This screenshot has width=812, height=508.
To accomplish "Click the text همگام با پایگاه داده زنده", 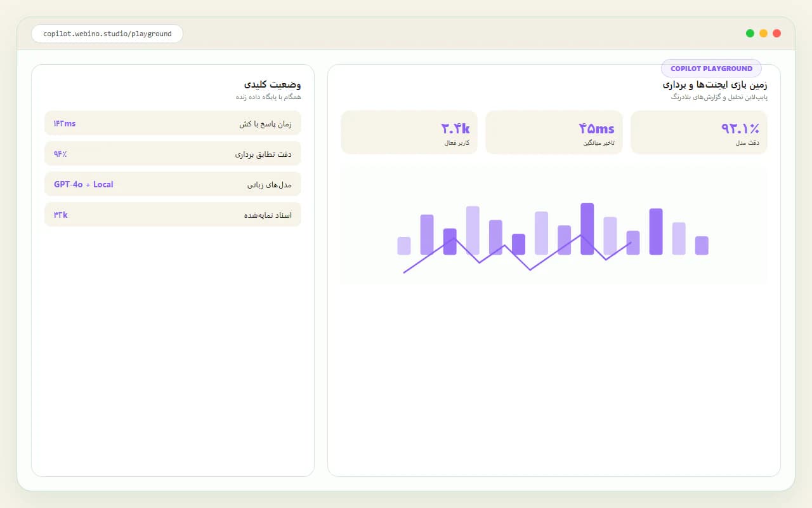I will tap(268, 97).
